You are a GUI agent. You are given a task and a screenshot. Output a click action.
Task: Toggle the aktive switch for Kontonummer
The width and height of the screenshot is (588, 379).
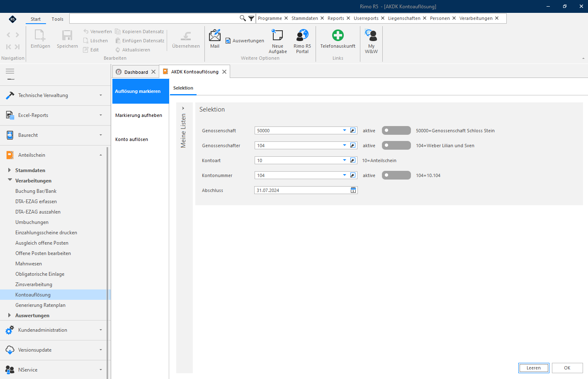click(396, 175)
